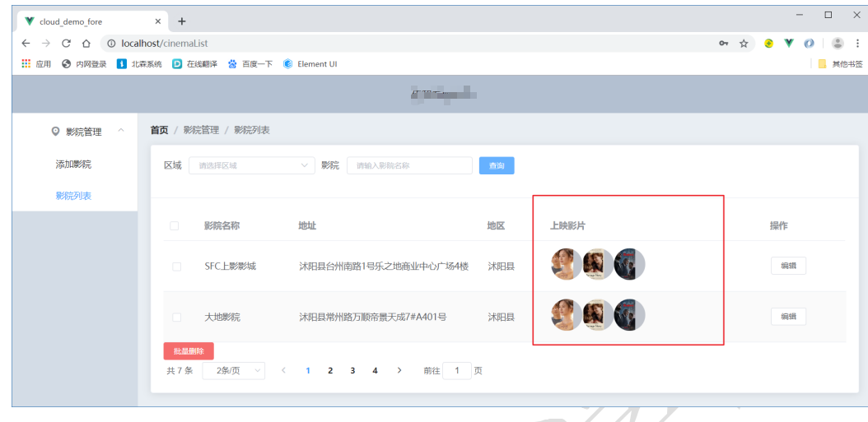Open the 百度一下 bookmark
The width and height of the screenshot is (868, 422).
tap(250, 64)
